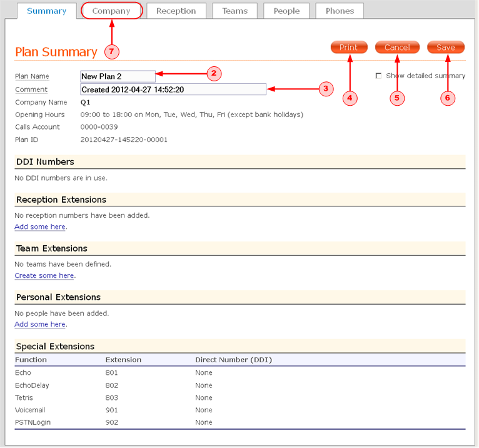Follow 'Create some here' under Team Extensions
The width and height of the screenshot is (479, 448).
[x=44, y=276]
